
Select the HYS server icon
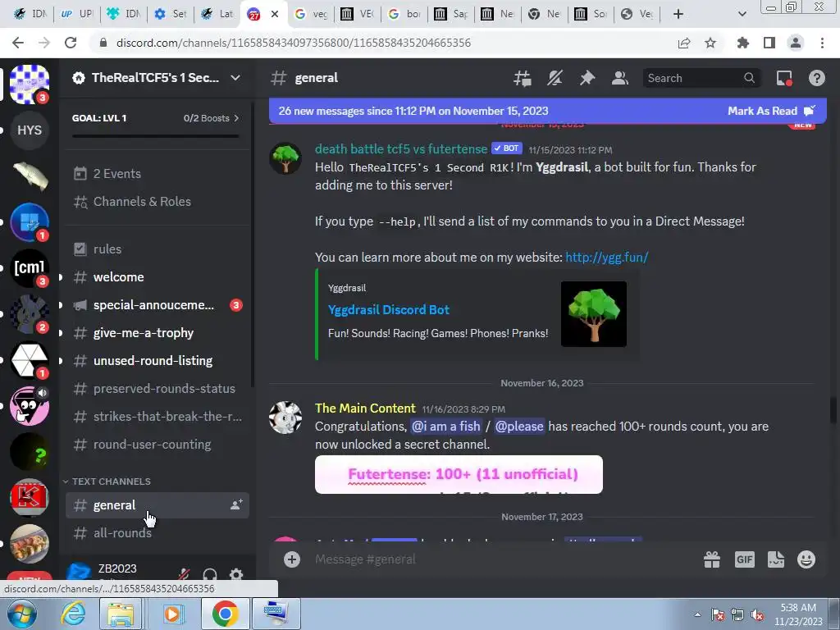(30, 130)
